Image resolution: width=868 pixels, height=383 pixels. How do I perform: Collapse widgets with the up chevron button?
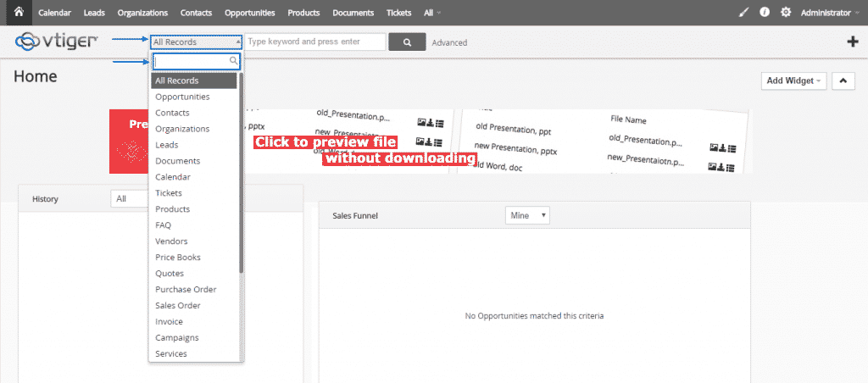[843, 80]
